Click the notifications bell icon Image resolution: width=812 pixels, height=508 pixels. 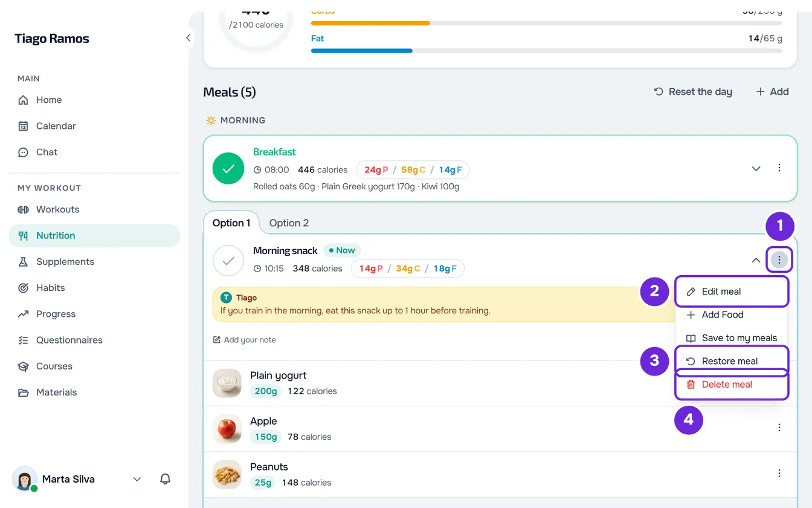click(165, 479)
